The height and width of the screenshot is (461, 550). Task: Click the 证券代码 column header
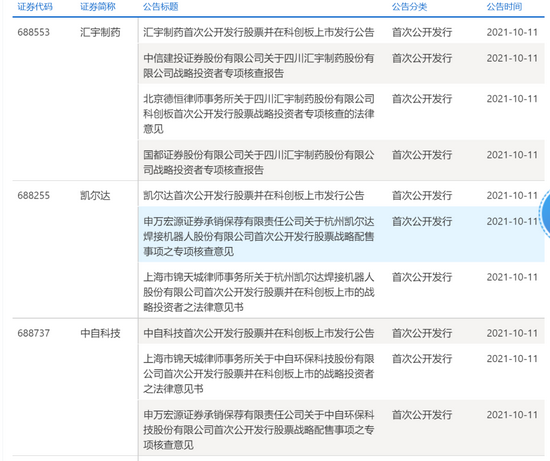(x=35, y=7)
